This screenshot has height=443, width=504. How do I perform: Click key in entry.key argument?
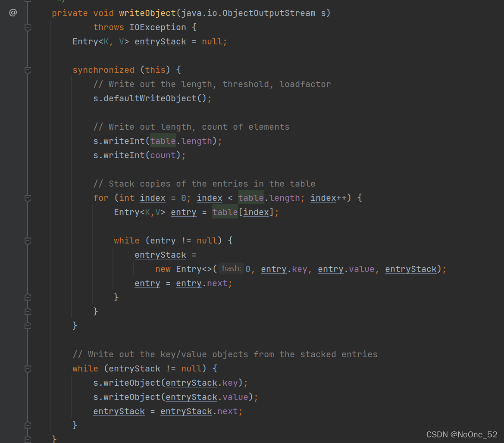click(x=300, y=269)
